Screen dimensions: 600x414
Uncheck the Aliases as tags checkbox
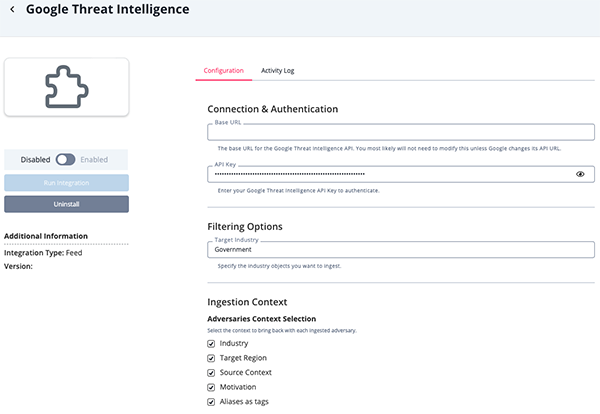(x=211, y=402)
